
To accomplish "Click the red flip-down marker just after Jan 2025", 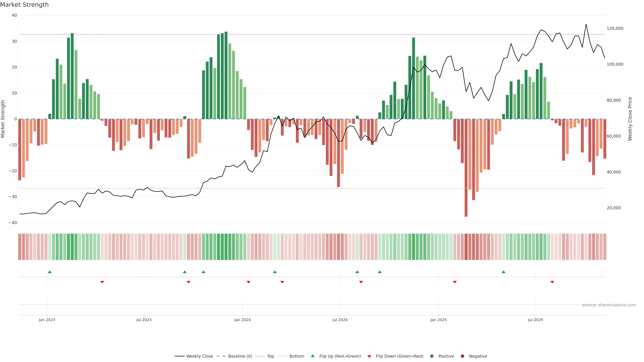I will (455, 282).
